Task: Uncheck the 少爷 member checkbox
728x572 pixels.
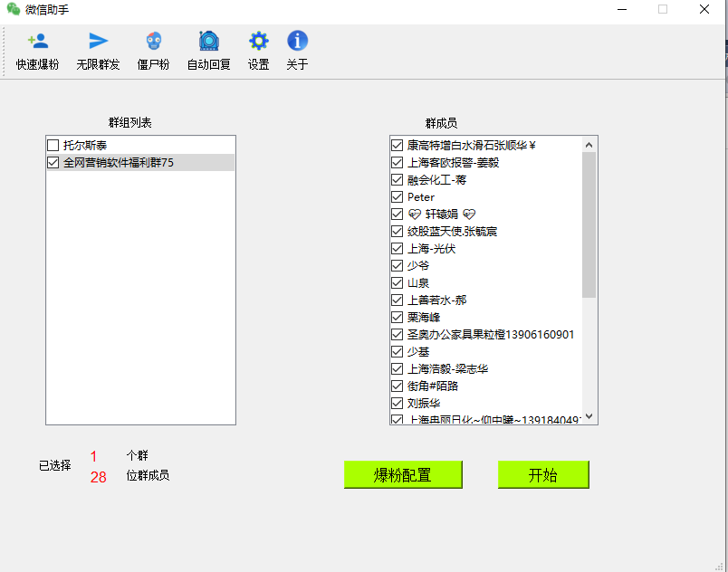Action: pyautogui.click(x=398, y=266)
